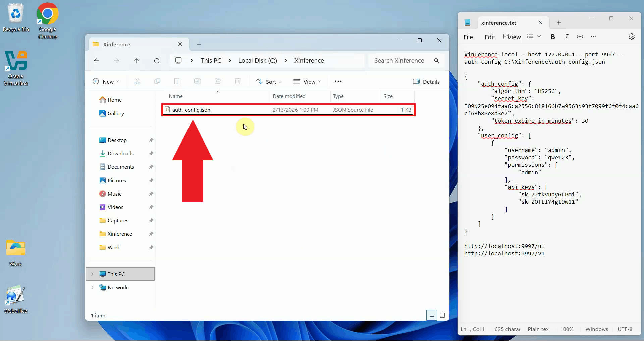The width and height of the screenshot is (644, 341).
Task: Switch to large icons view at status bar
Action: 442,315
